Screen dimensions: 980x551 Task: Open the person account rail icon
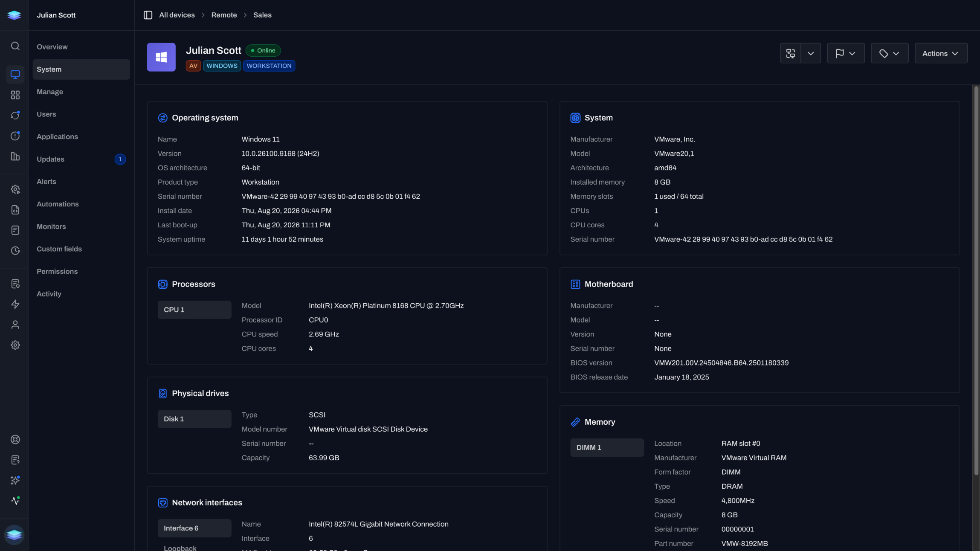point(15,325)
